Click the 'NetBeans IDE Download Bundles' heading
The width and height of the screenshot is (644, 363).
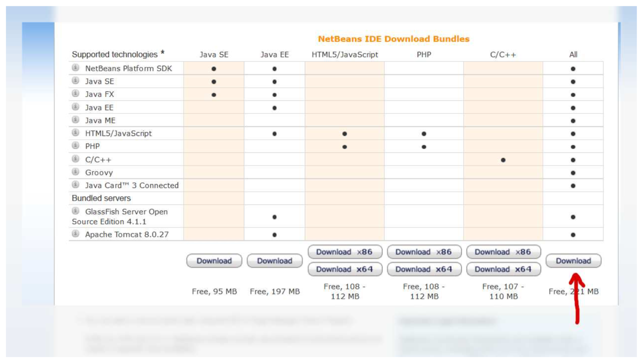click(394, 39)
